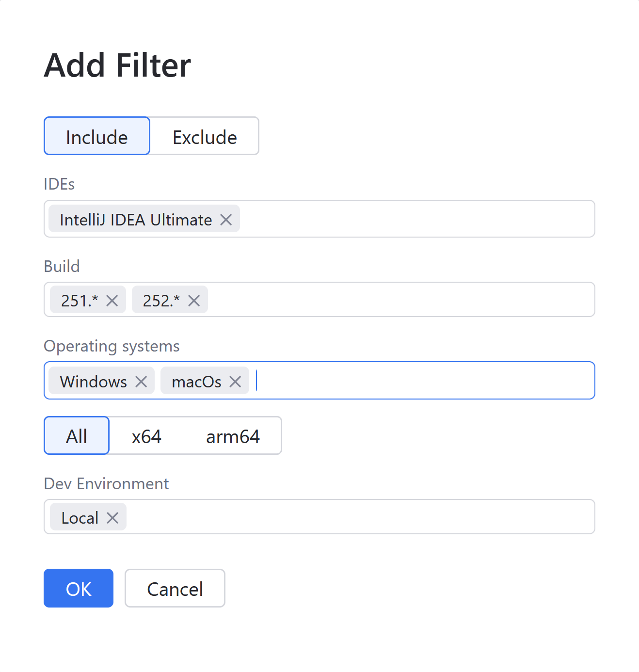The image size is (639, 672).
Task: Select the Include filter mode
Action: coord(96,136)
